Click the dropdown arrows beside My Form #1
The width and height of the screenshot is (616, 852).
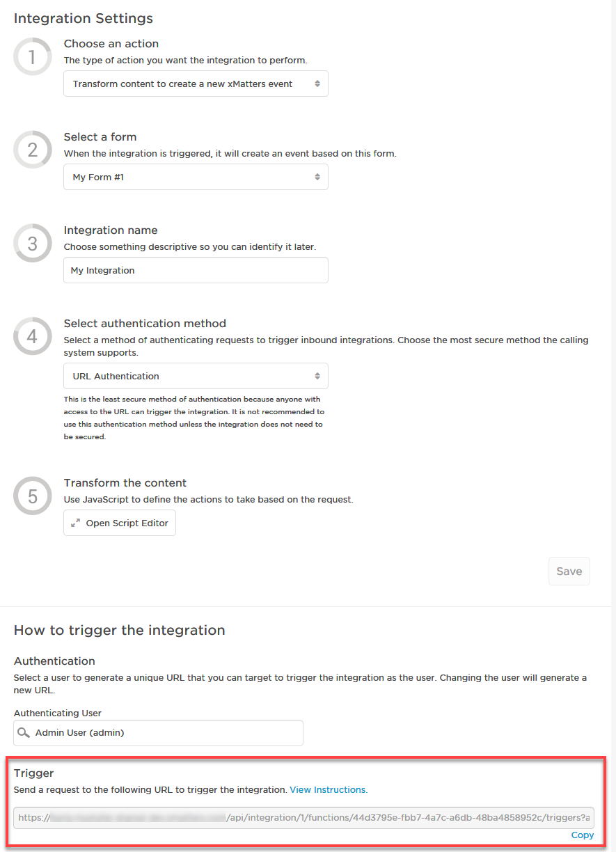click(x=317, y=177)
